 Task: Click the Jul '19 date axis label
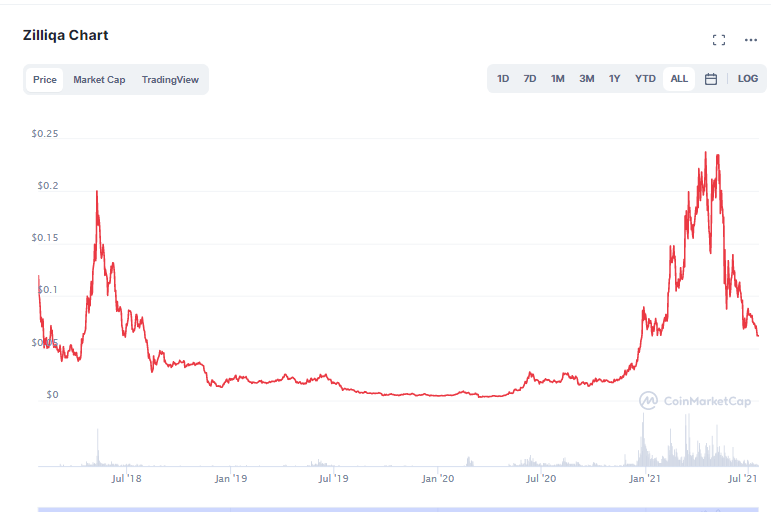[x=333, y=479]
